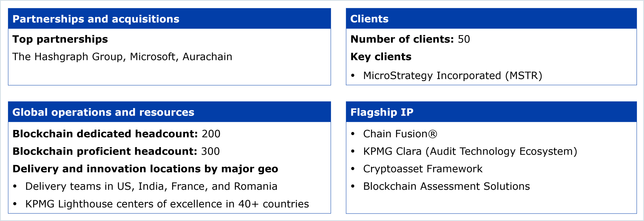This screenshot has height=221, width=644.
Task: Select the Top partnerships subheading
Action: 60,39
